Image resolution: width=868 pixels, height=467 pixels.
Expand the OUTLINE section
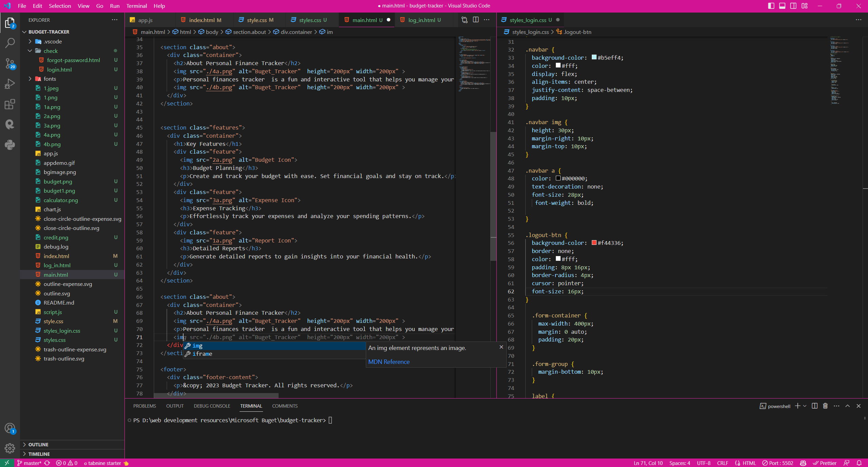click(38, 444)
